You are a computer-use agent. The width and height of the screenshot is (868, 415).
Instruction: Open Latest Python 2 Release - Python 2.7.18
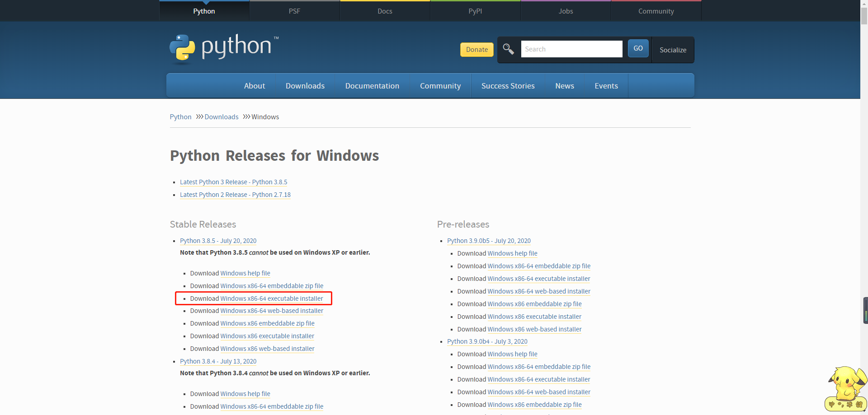click(235, 195)
